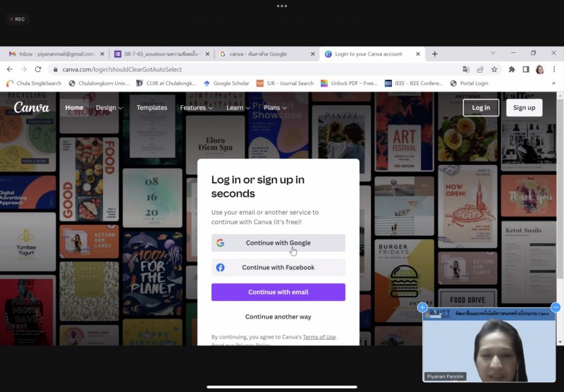
Task: Close the Login to your Canva tab
Action: [x=418, y=54]
